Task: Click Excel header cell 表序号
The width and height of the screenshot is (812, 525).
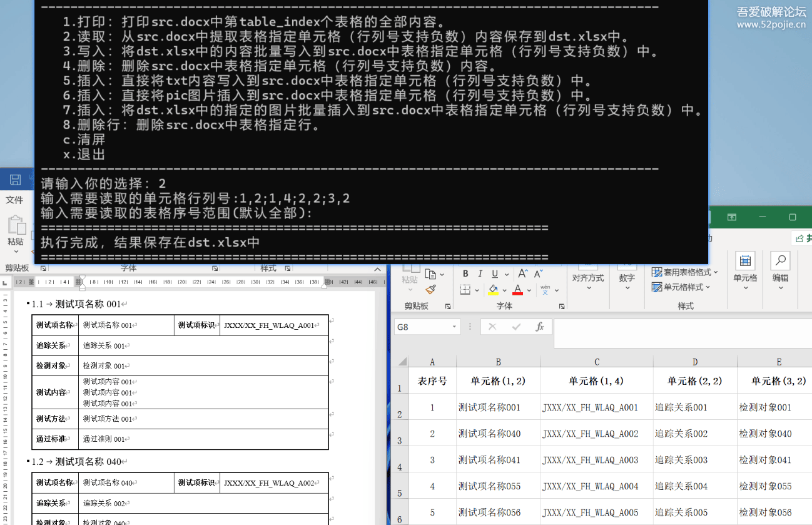Action: pos(432,380)
